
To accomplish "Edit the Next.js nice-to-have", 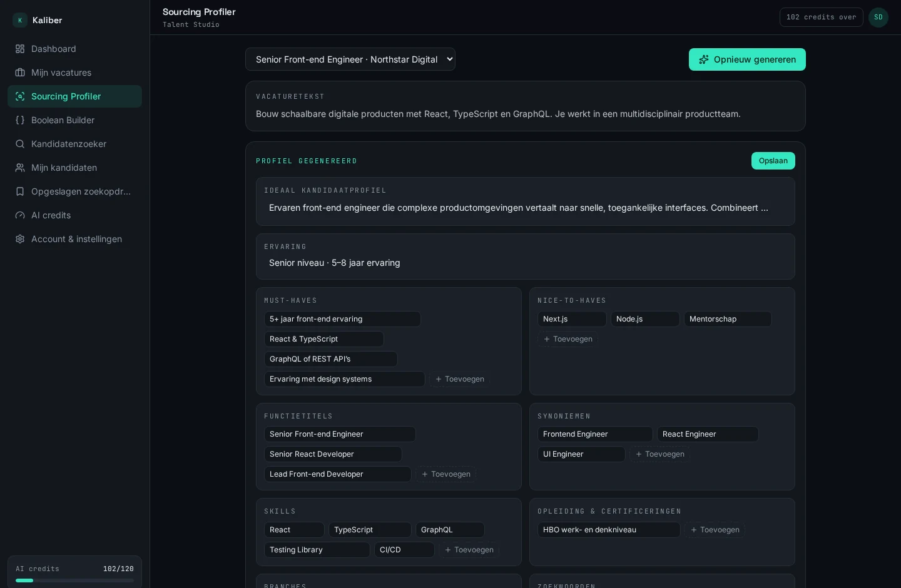I will pyautogui.click(x=572, y=319).
